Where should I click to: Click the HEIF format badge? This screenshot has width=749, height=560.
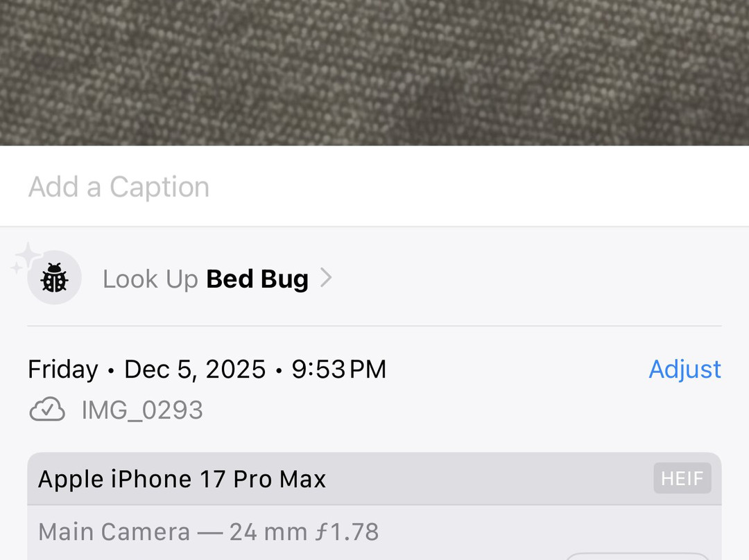click(682, 478)
